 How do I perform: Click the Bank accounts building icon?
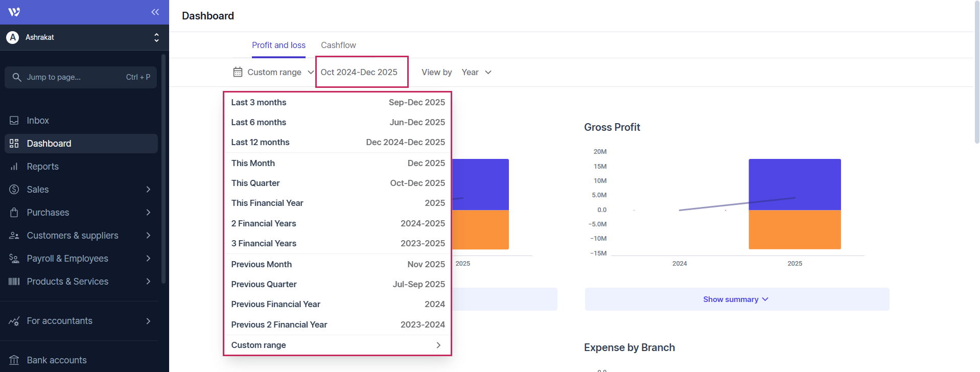click(14, 360)
